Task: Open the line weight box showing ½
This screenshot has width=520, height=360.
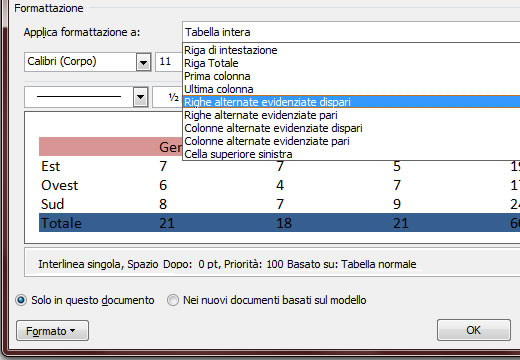Action: pos(167,97)
